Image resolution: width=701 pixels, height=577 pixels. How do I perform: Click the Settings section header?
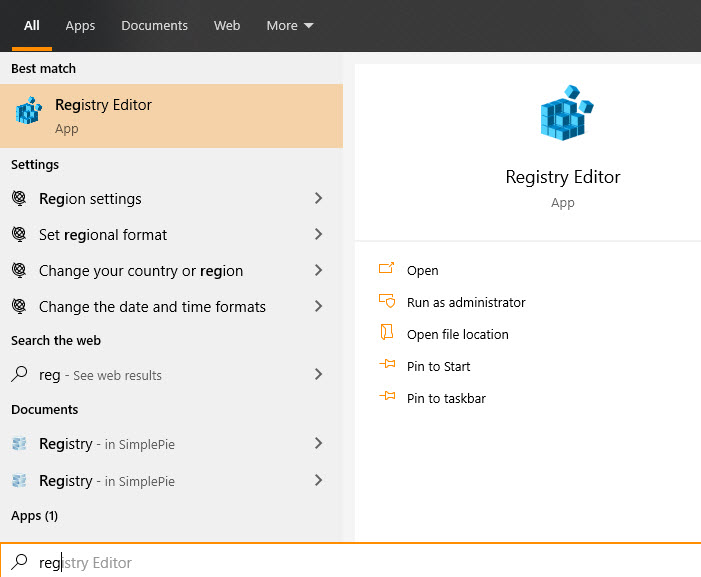coord(35,164)
